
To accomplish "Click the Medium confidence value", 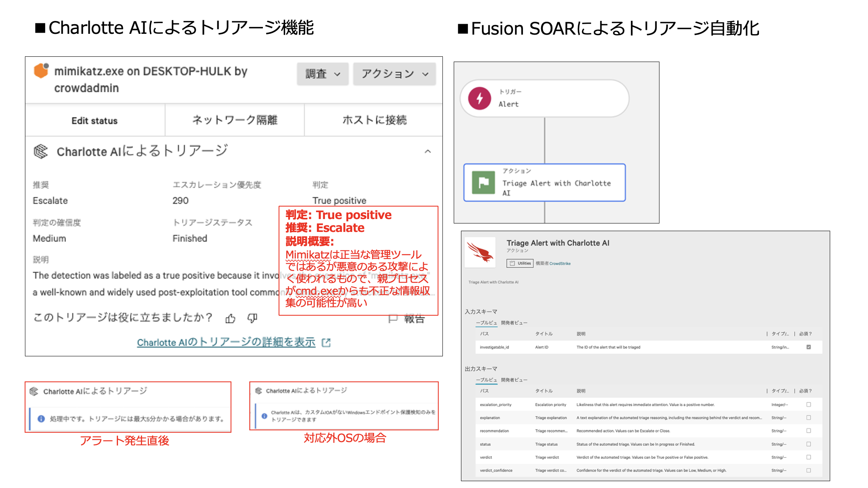I will [x=49, y=238].
